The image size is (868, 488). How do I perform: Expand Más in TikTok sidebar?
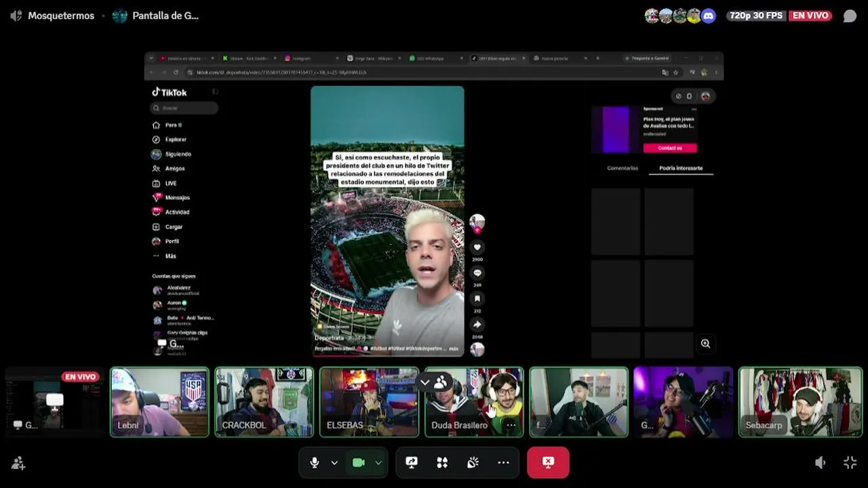pyautogui.click(x=164, y=256)
